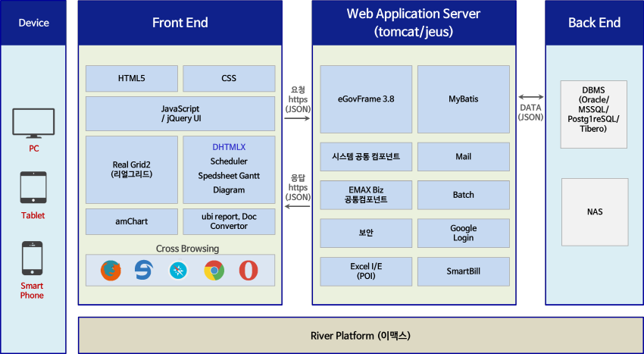Screen dimensions: 644x354
Task: Select the Tablet device icon
Action: coord(33,187)
